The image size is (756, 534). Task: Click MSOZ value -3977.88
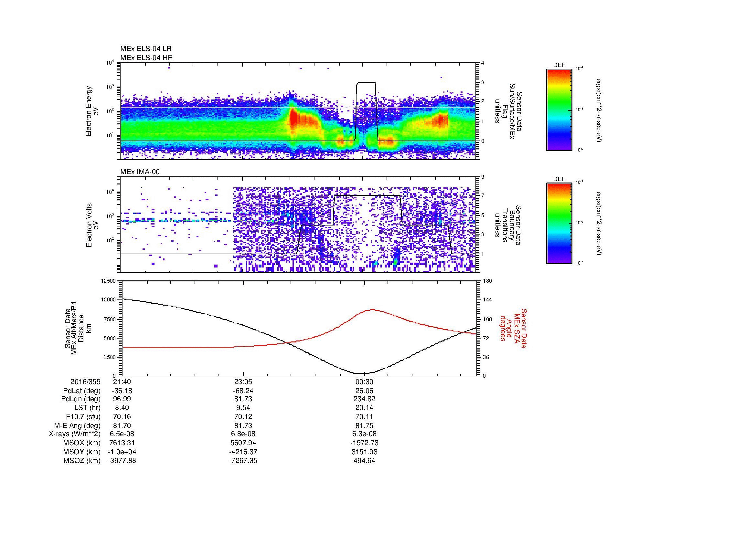(x=122, y=461)
